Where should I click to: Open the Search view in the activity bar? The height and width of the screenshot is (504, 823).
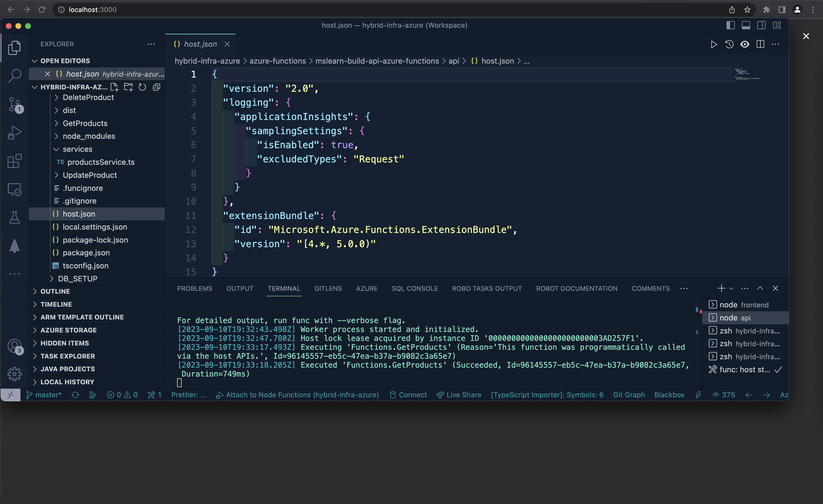click(x=15, y=76)
